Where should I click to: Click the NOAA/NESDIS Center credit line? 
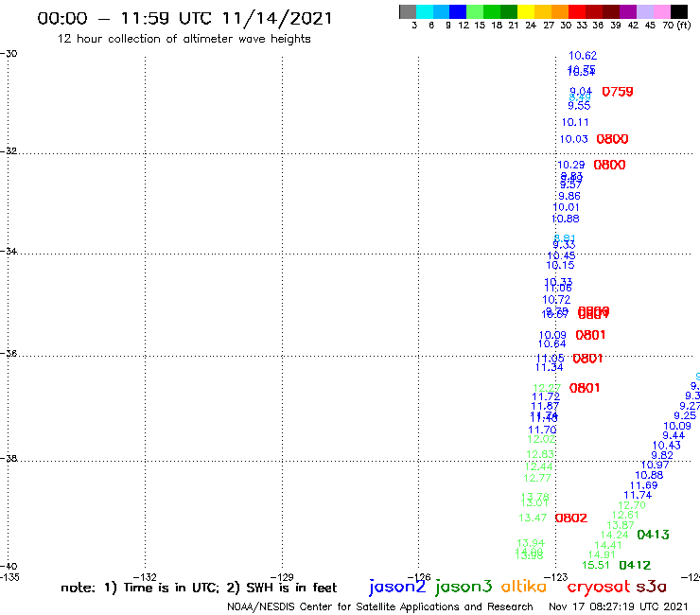coord(380,606)
